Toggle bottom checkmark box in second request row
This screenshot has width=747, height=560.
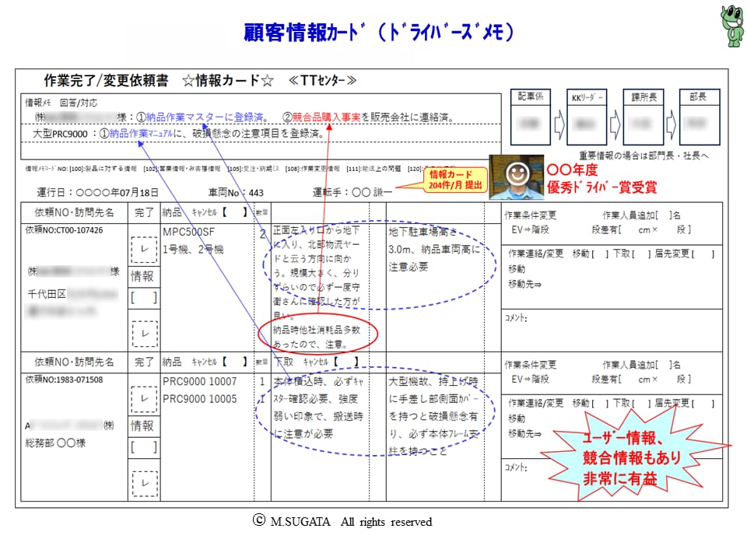[x=145, y=483]
